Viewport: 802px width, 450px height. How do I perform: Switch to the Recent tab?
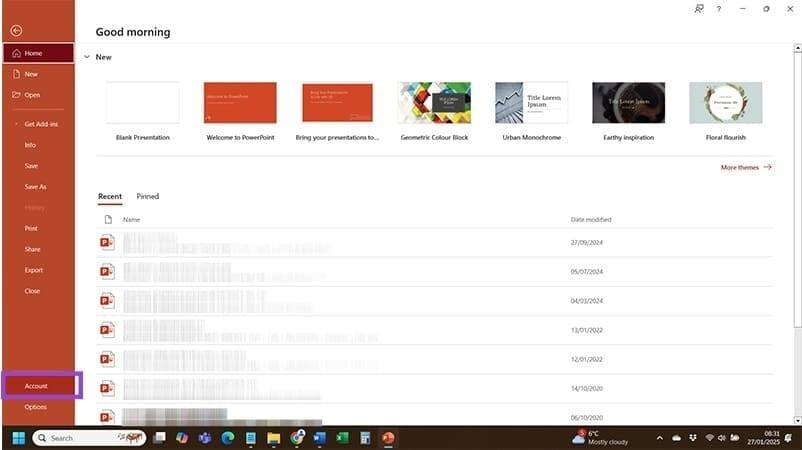point(110,197)
